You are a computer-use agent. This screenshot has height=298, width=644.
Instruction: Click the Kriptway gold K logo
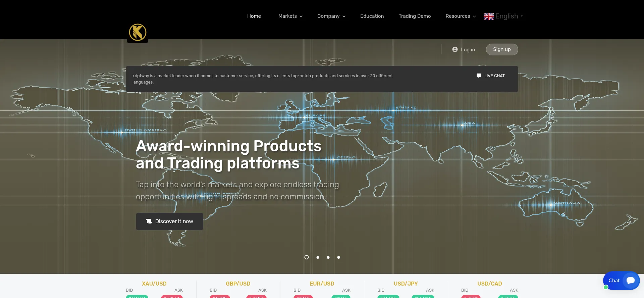click(x=138, y=33)
